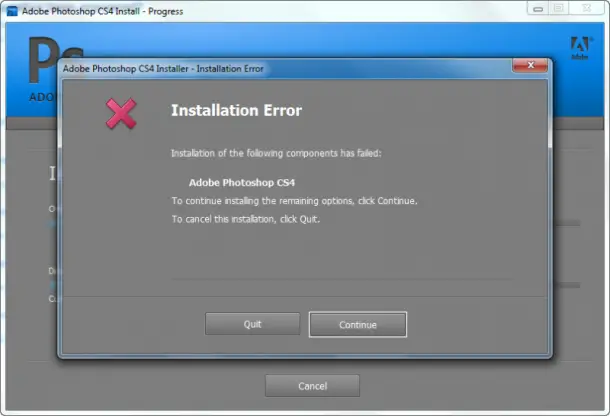Open the installer icon in title bar

coord(12,11)
